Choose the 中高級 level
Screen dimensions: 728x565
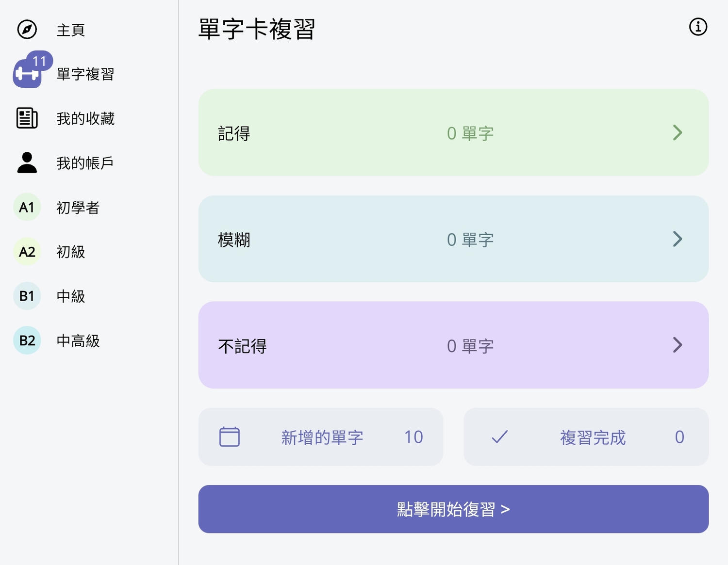[x=78, y=341]
